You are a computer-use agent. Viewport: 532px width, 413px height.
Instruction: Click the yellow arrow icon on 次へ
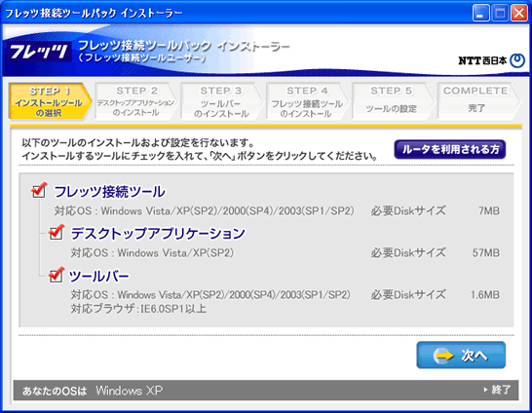[x=443, y=356]
